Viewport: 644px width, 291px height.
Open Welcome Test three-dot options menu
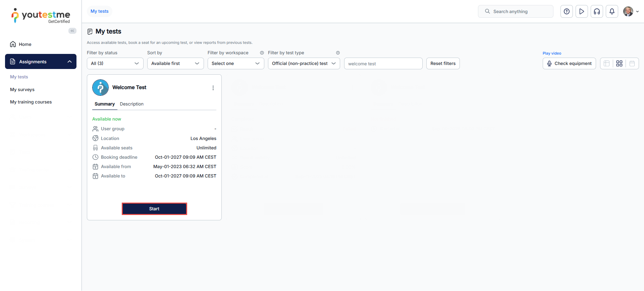point(213,88)
